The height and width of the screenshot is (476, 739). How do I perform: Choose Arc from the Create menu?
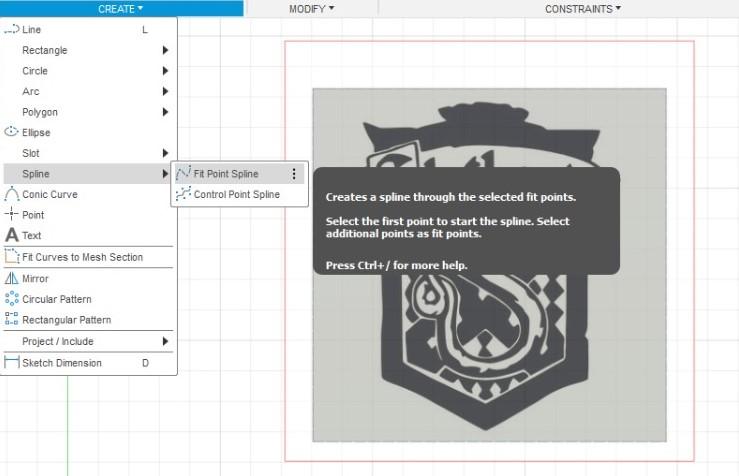pos(31,91)
